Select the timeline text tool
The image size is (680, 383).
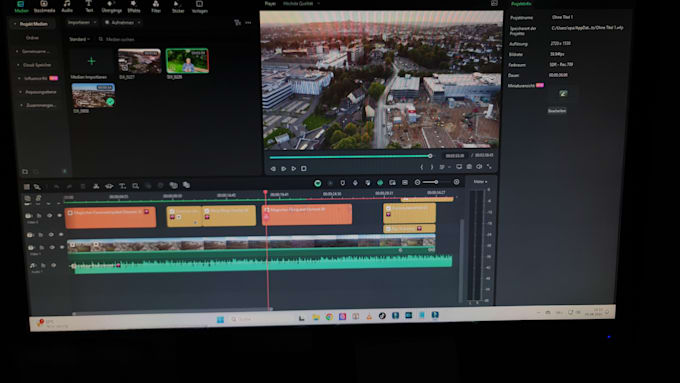pos(122,186)
